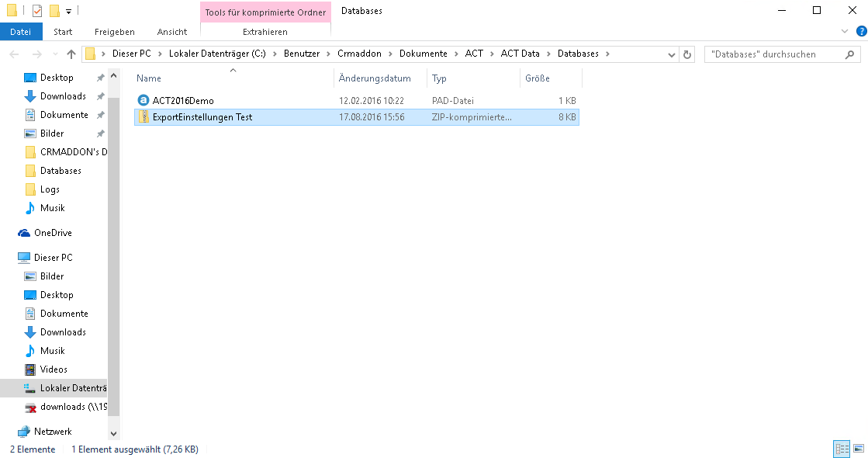Expand breadcrumb chevron after Databases
This screenshot has width=868, height=458.
click(x=608, y=54)
